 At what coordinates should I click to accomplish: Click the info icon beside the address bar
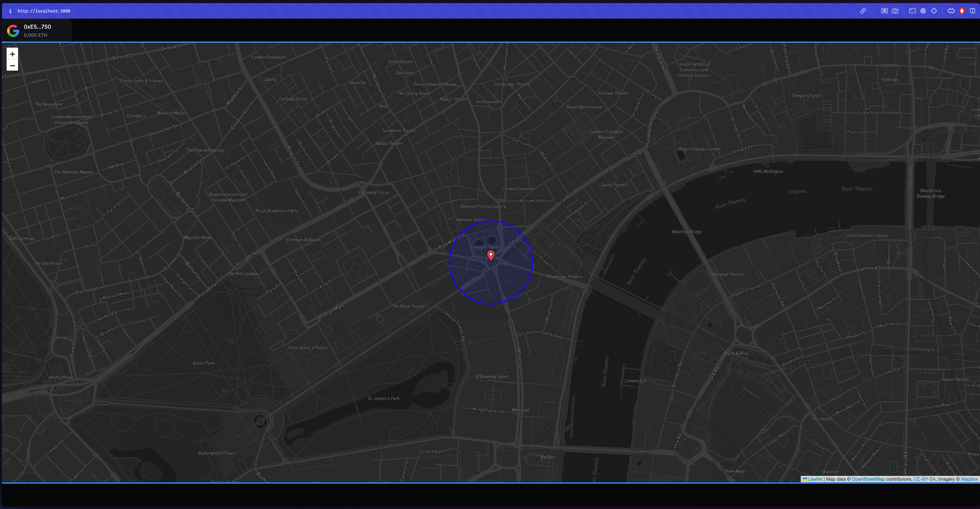pos(11,10)
